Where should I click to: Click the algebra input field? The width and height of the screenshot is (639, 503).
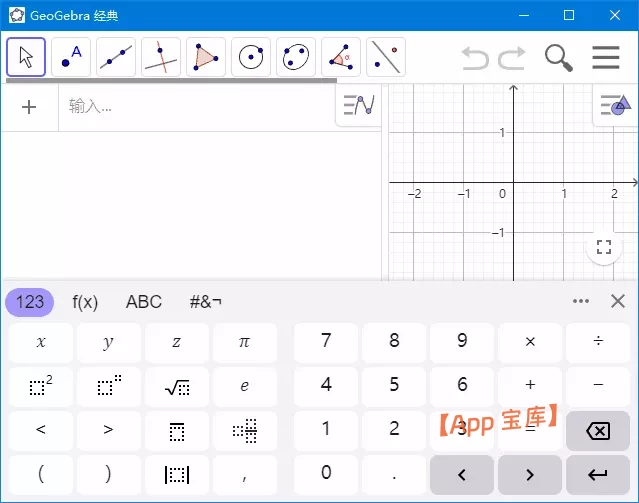click(x=195, y=107)
